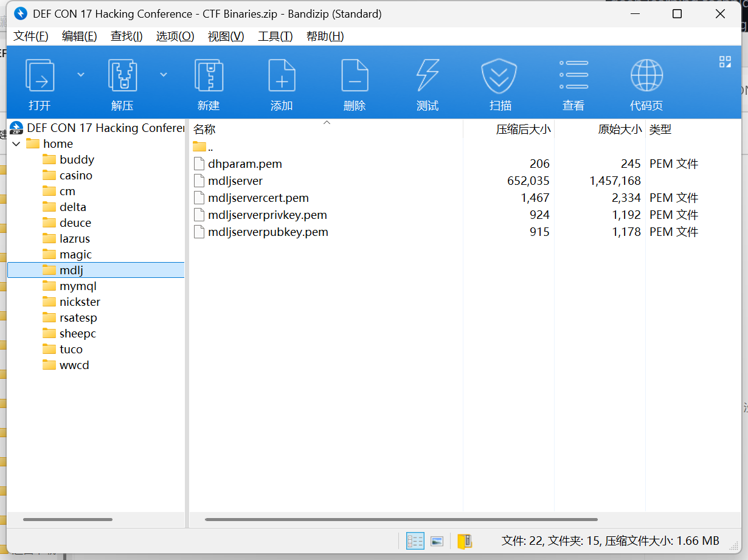The height and width of the screenshot is (560, 748).
Task: Open the 工具(T) menu
Action: tap(275, 36)
